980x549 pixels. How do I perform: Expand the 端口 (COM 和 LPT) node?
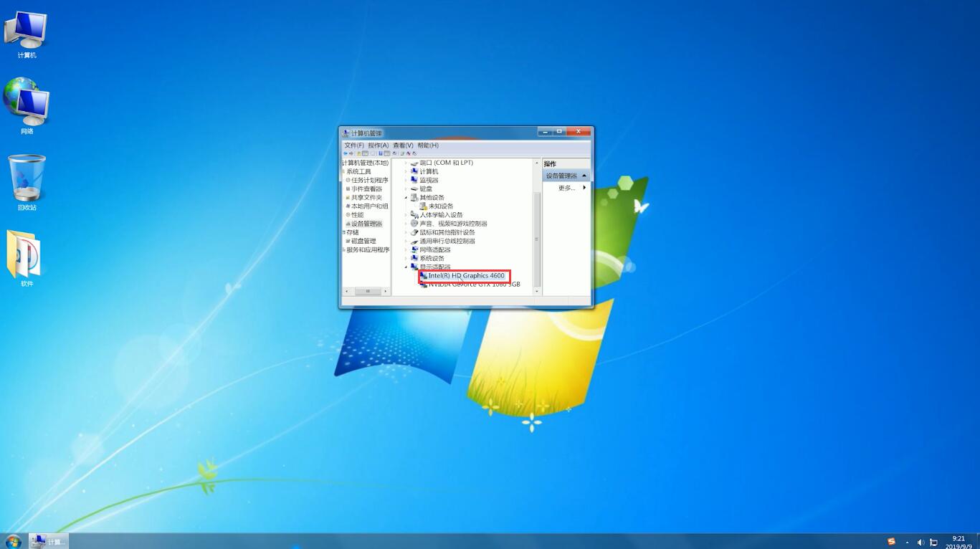coord(406,163)
